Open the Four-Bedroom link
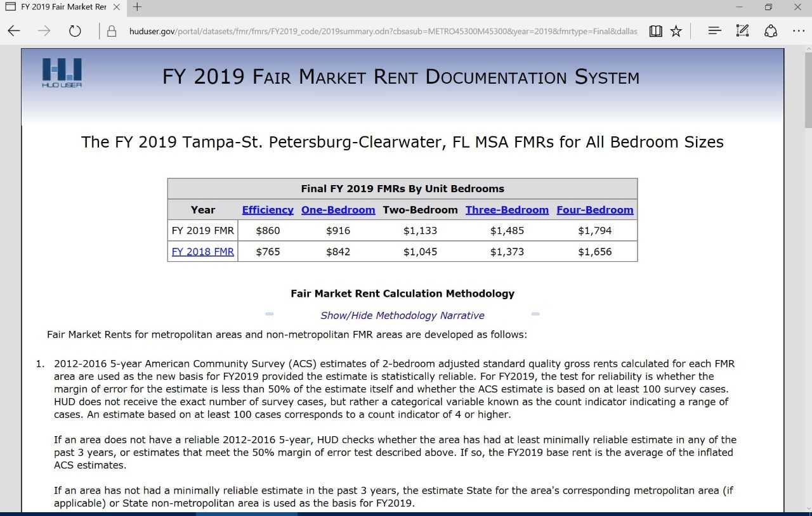The image size is (812, 516). point(595,210)
